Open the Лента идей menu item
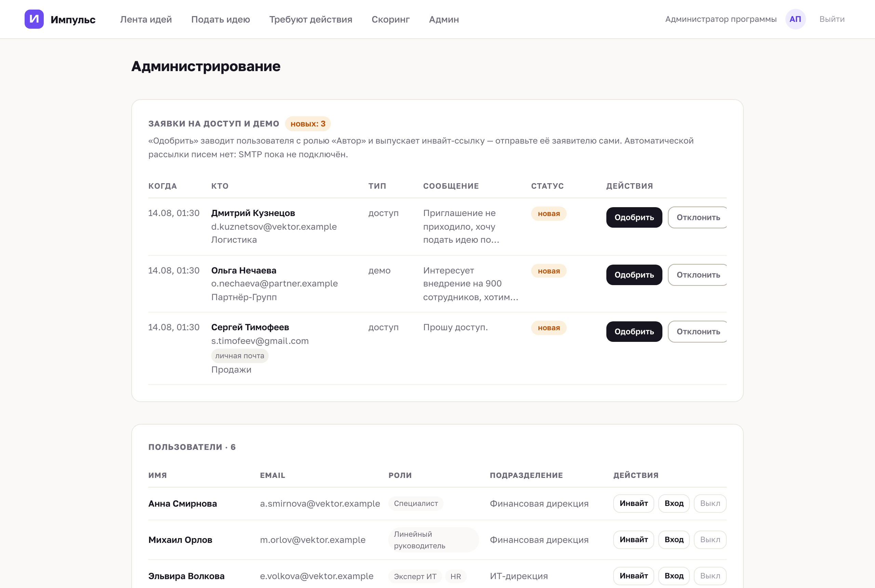The width and height of the screenshot is (875, 588). 146,19
